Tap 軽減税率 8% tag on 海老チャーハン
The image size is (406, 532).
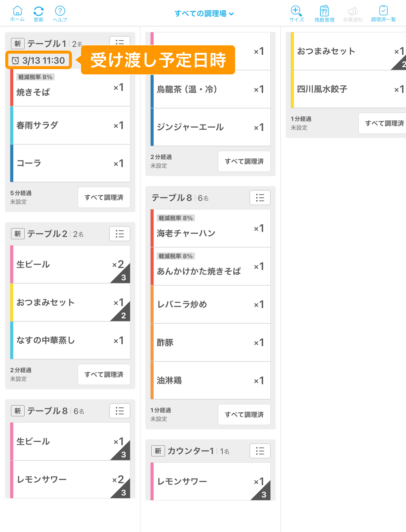pos(176,218)
